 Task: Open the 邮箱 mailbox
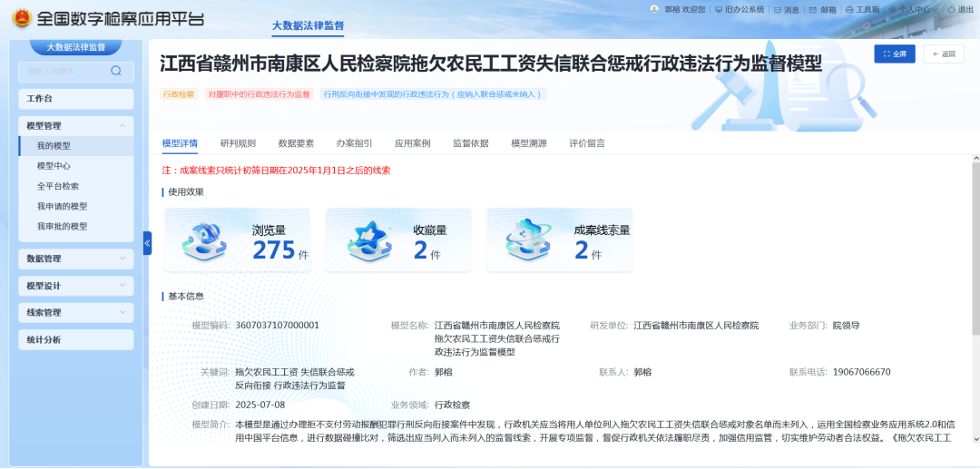823,10
